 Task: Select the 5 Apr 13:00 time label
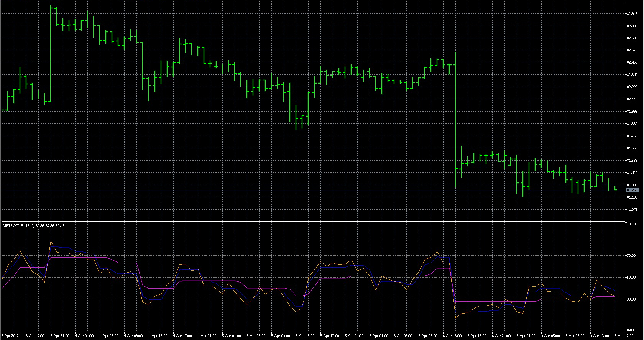(x=305, y=336)
